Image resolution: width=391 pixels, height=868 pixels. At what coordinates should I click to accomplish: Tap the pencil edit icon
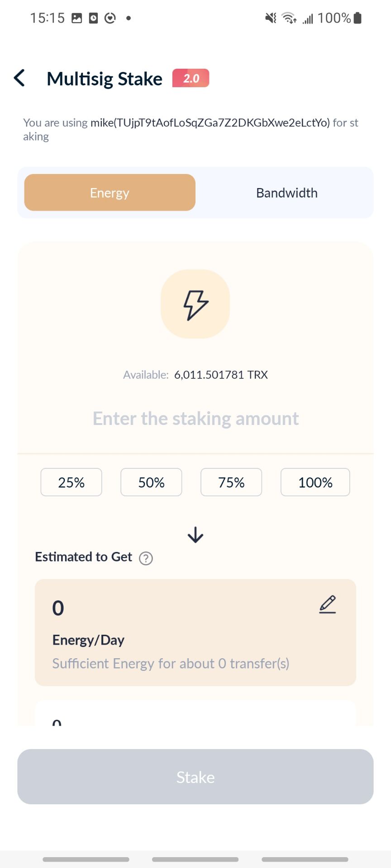point(328,604)
